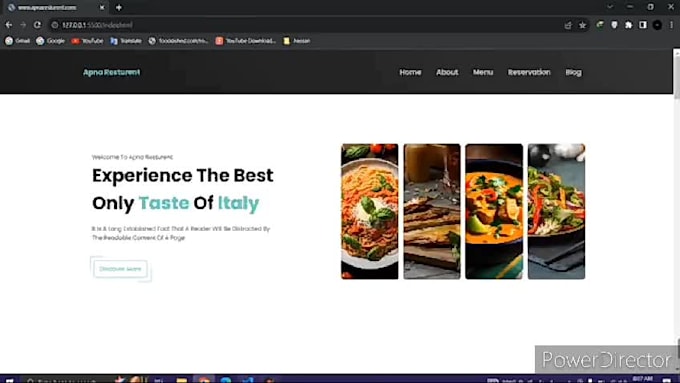Select the orange curry bowl image
This screenshot has height=383, width=680.
[494, 211]
